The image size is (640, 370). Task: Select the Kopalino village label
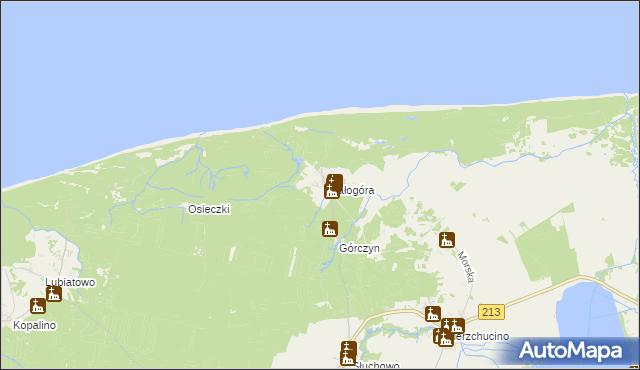click(x=34, y=325)
